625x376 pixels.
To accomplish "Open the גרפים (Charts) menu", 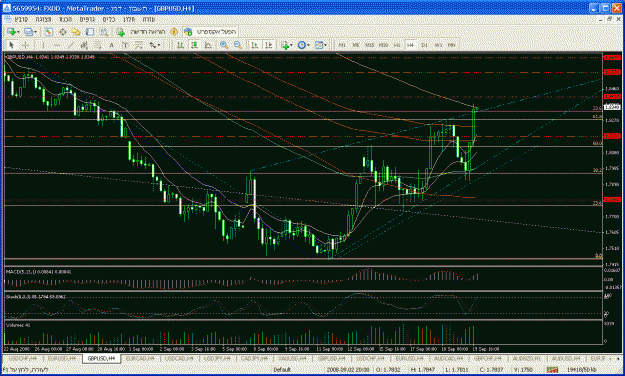I will coord(87,19).
